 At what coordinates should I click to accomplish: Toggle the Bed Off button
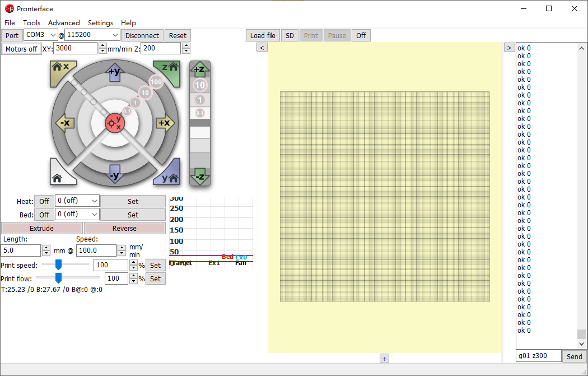[44, 215]
